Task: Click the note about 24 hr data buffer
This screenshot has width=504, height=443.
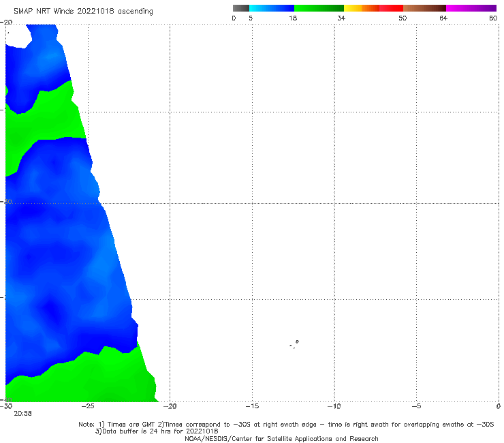Action: point(157,431)
